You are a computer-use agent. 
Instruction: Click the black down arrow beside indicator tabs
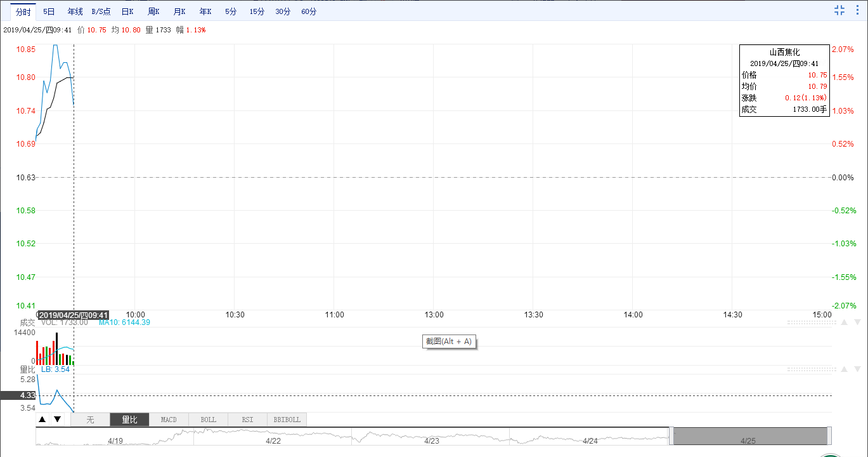pyautogui.click(x=57, y=420)
